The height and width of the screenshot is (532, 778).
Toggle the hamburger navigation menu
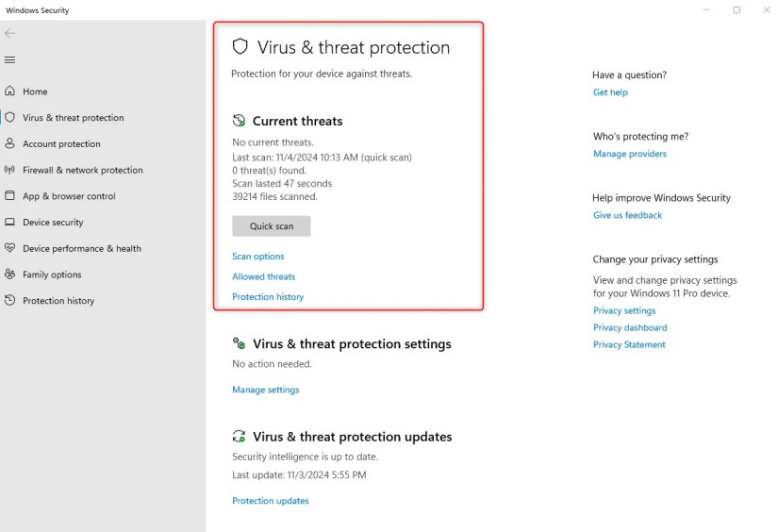click(x=10, y=59)
